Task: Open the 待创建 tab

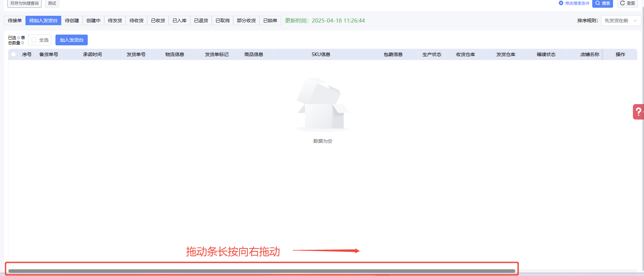Action: (x=72, y=20)
